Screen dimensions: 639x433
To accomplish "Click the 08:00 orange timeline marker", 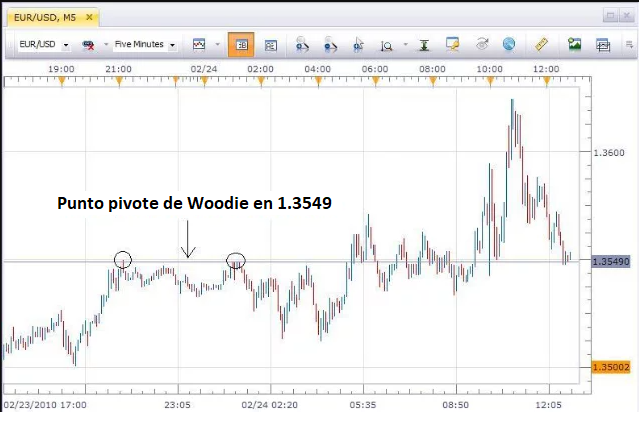I will click(x=433, y=81).
